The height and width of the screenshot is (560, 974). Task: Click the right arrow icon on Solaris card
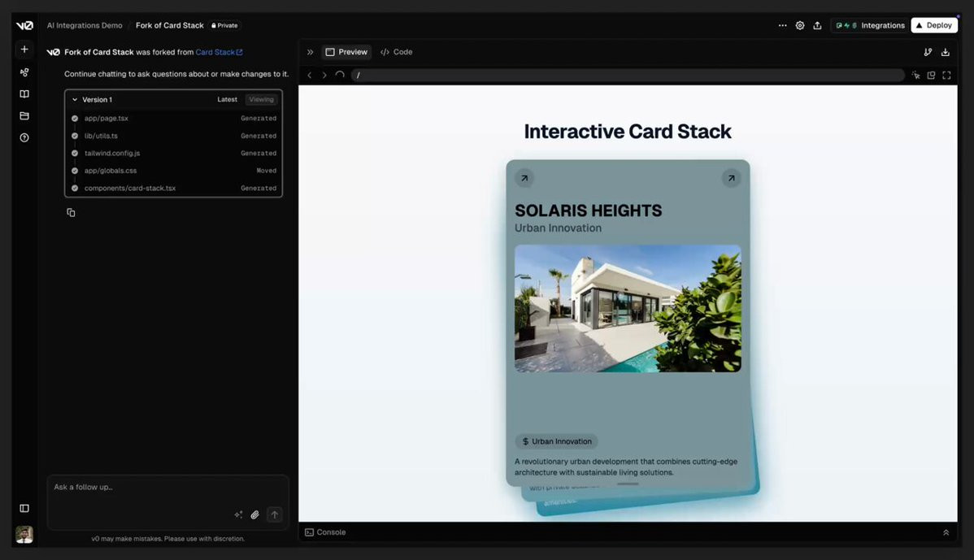point(731,178)
